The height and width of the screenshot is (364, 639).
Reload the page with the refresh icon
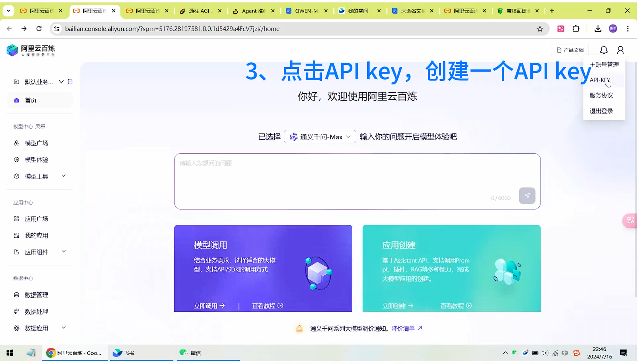click(x=39, y=29)
